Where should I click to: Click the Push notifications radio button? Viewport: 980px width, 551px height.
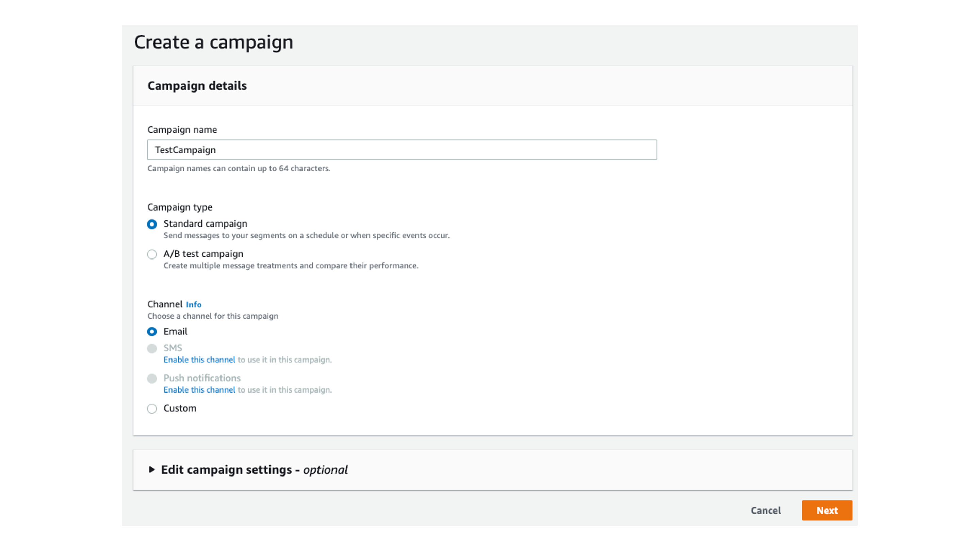tap(152, 378)
